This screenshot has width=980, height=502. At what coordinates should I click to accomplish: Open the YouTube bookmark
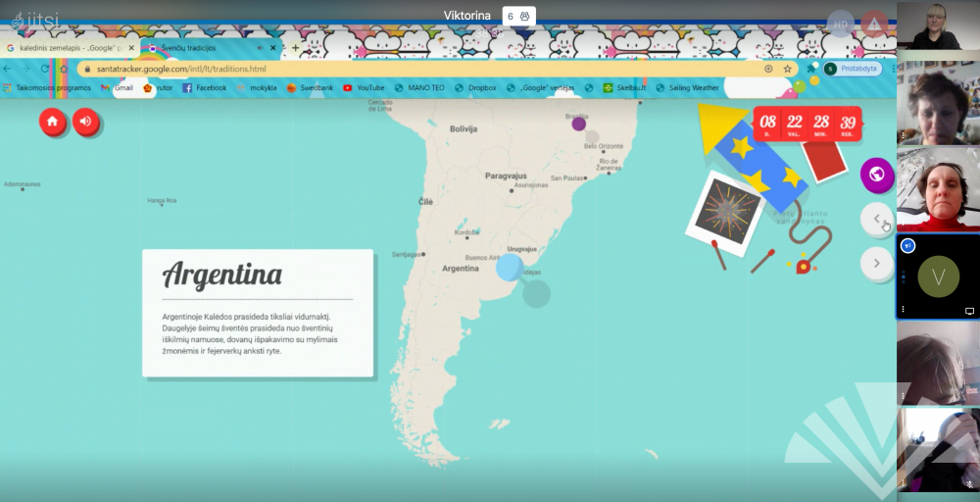pos(363,88)
